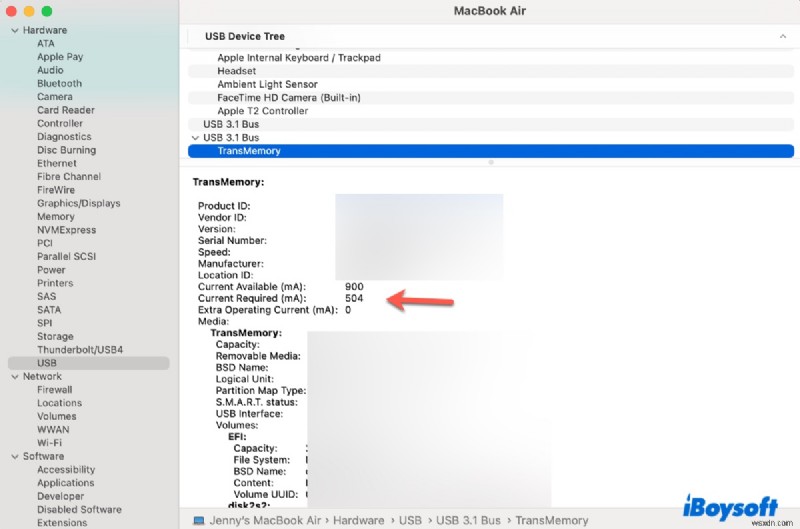Select Apple Internal Keyboard / Trackpad row
The image size is (800, 529).
tap(491, 58)
